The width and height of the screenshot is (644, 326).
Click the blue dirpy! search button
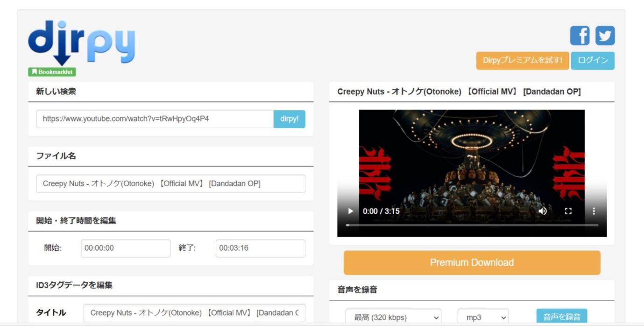[289, 119]
